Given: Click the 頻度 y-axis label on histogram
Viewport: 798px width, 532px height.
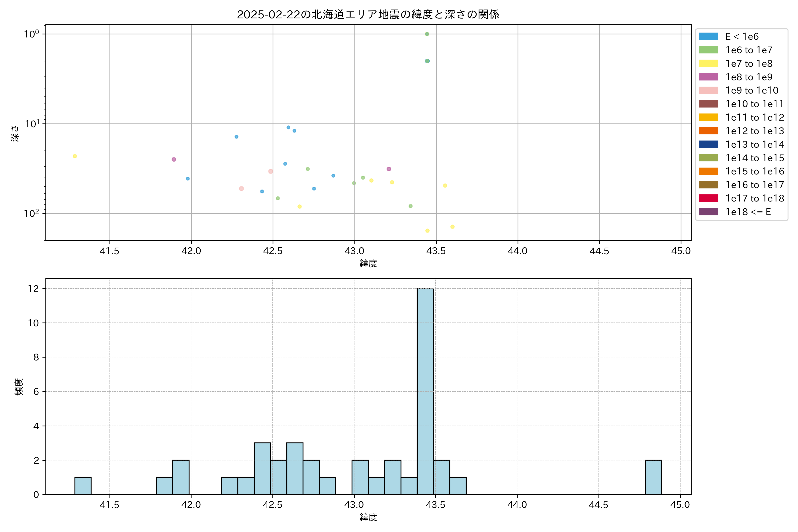Looking at the screenshot, I should [x=19, y=387].
